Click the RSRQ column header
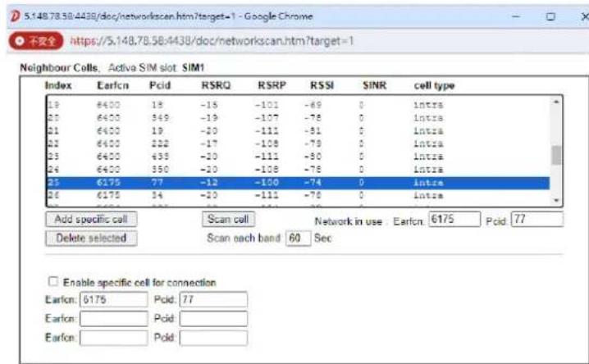This screenshot has width=589, height=364. (x=216, y=85)
